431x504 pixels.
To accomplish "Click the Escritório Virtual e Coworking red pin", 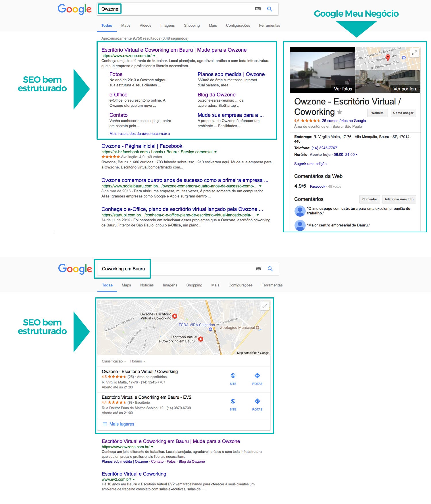I will (x=201, y=339).
